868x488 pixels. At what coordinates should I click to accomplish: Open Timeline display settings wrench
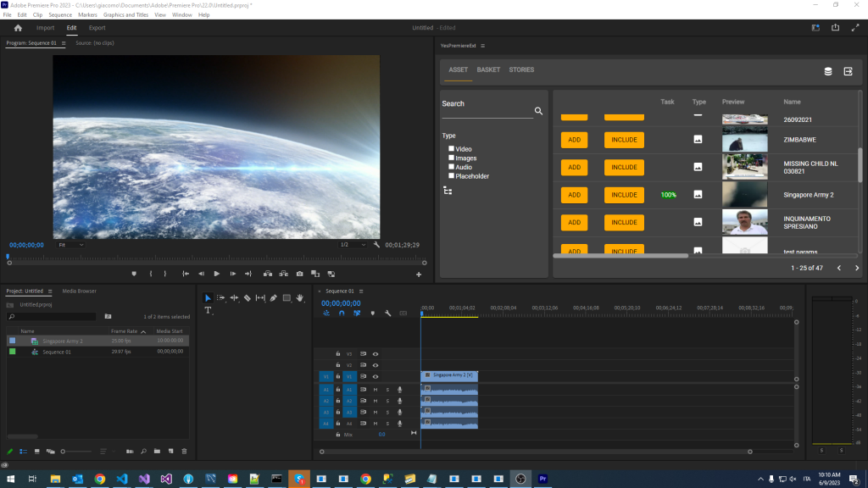coord(388,313)
